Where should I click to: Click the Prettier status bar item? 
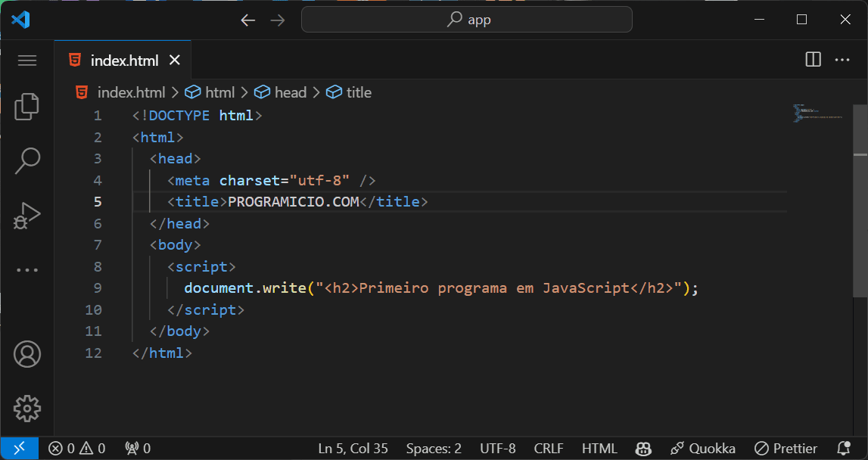(x=786, y=449)
